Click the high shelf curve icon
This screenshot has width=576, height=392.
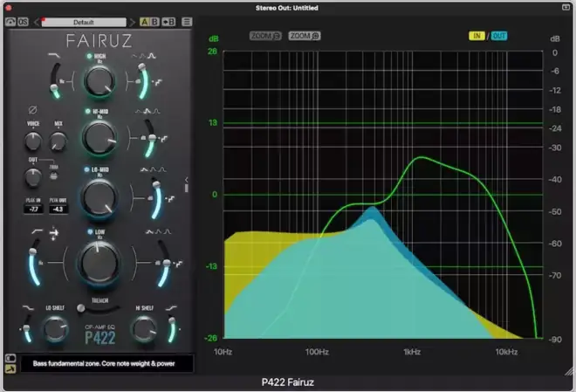pos(171,308)
